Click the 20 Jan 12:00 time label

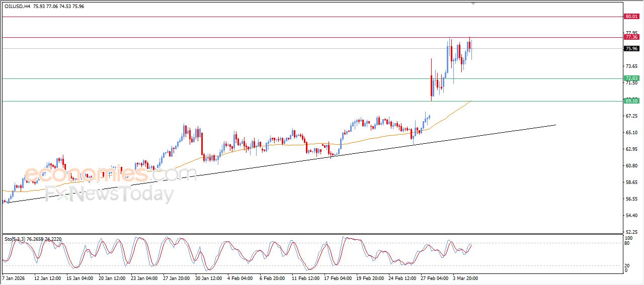pos(112,277)
